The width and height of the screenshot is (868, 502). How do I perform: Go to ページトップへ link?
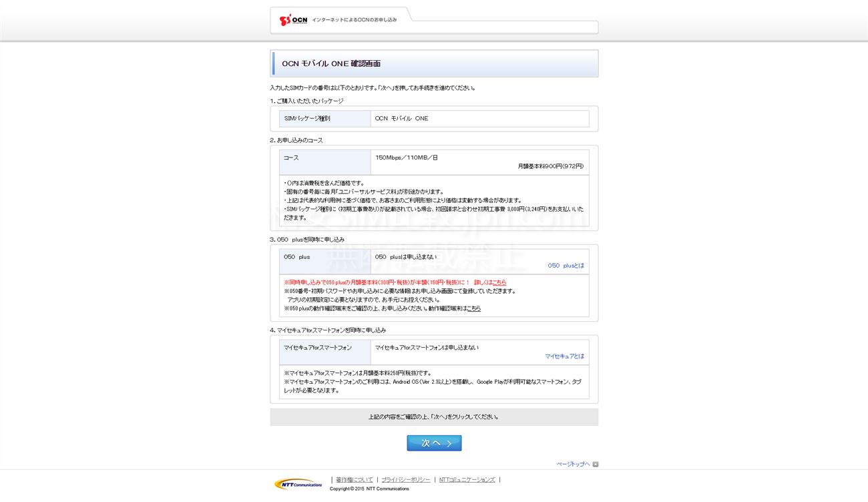coord(574,465)
